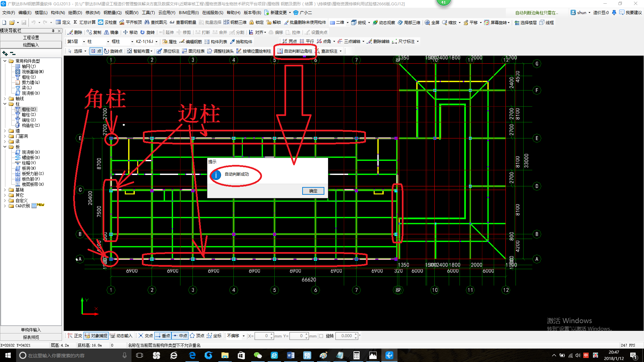Click 按墙位置绘制柱 draw column by wall
The width and height of the screenshot is (644, 362).
(x=254, y=51)
